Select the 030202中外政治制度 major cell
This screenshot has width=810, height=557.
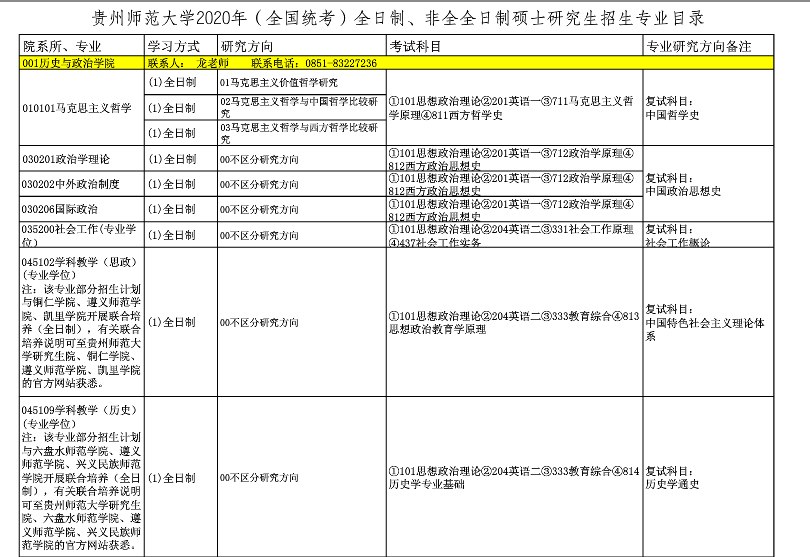point(71,185)
